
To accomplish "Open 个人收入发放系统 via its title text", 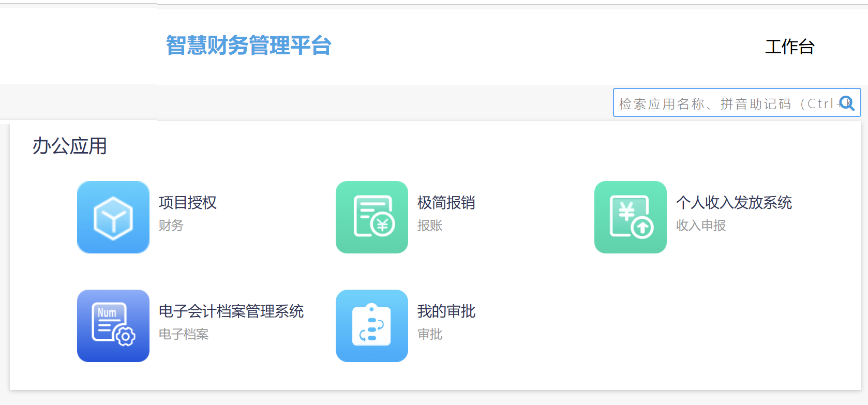I will (734, 203).
